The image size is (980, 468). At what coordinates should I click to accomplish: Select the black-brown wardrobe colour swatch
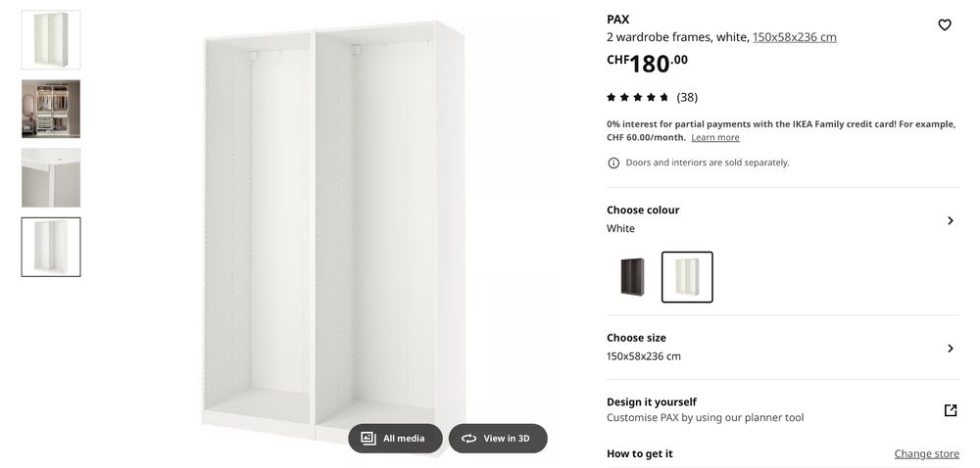632,277
